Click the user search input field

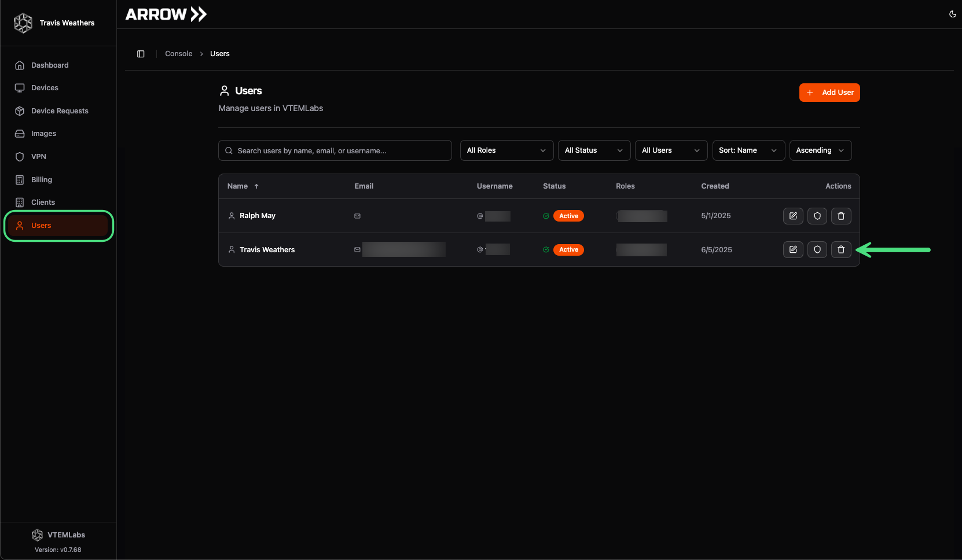[335, 150]
